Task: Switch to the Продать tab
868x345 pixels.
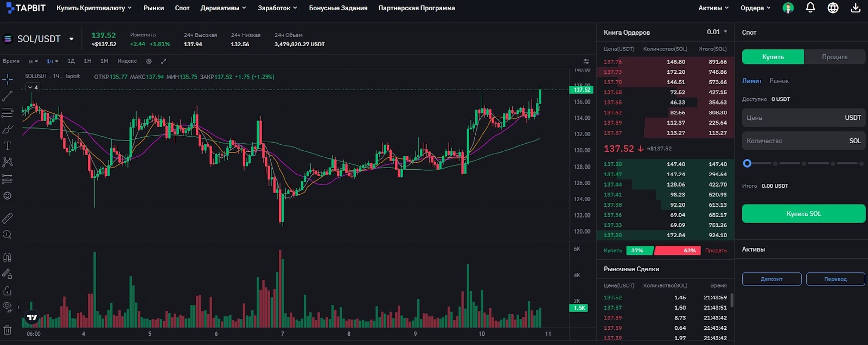Action: [x=834, y=57]
